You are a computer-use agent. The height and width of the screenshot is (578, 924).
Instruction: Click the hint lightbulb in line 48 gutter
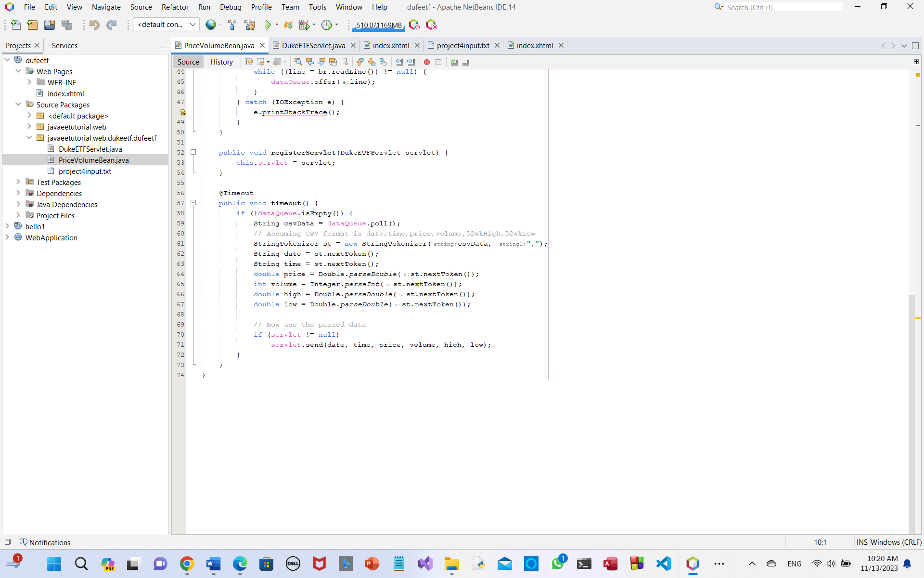tap(183, 112)
